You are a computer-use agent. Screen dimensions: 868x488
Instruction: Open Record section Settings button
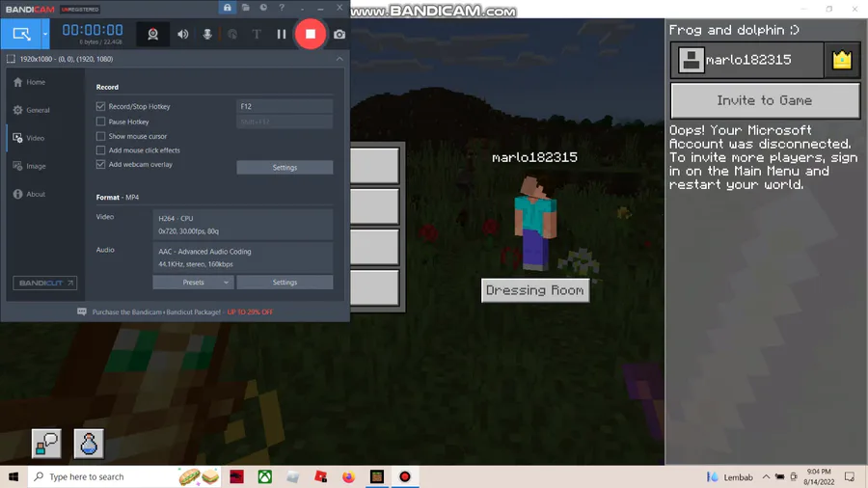285,167
